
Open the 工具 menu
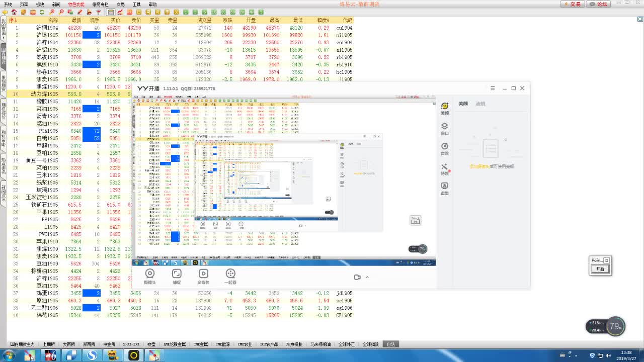136,5
